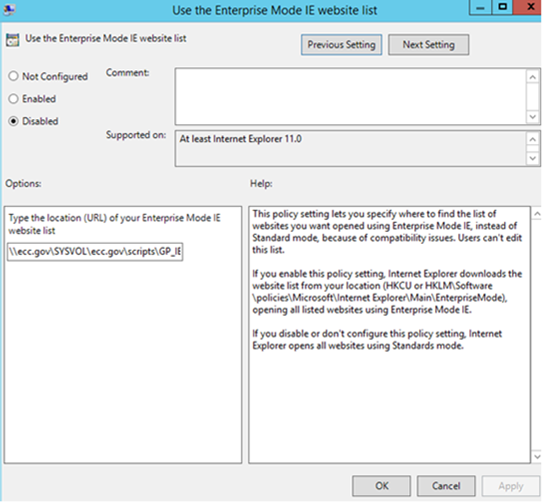This screenshot has height=504, width=544.
Task: Click Supported on scroll up arrow
Action: point(533,139)
